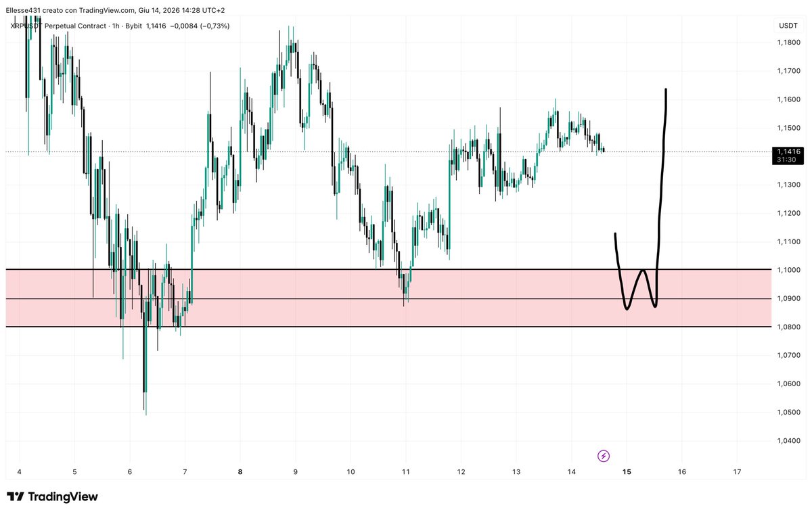Viewport: 812px width, 514px height.
Task: Click price axis label 1,1600
Action: coord(788,99)
